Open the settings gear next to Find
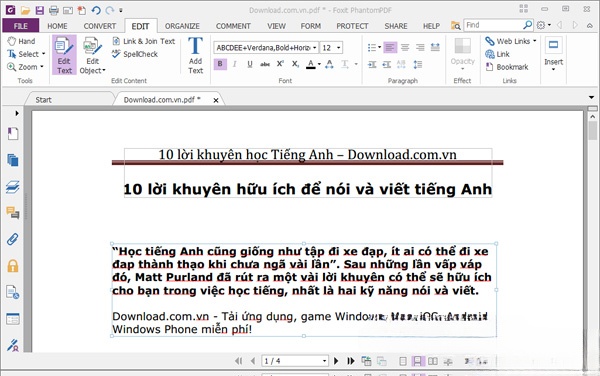This screenshot has width=600, height=376. (541, 25)
